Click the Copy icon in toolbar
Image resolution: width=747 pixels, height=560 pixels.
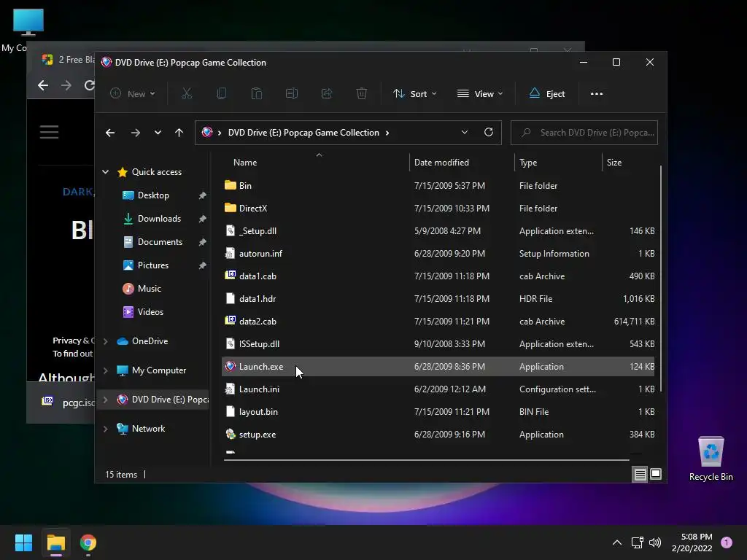click(x=222, y=94)
